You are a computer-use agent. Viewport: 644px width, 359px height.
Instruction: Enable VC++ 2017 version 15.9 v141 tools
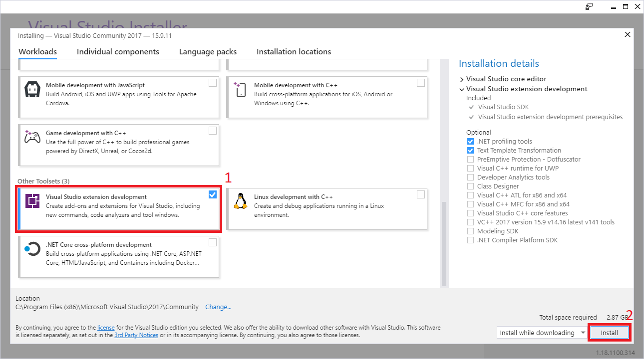coord(470,222)
